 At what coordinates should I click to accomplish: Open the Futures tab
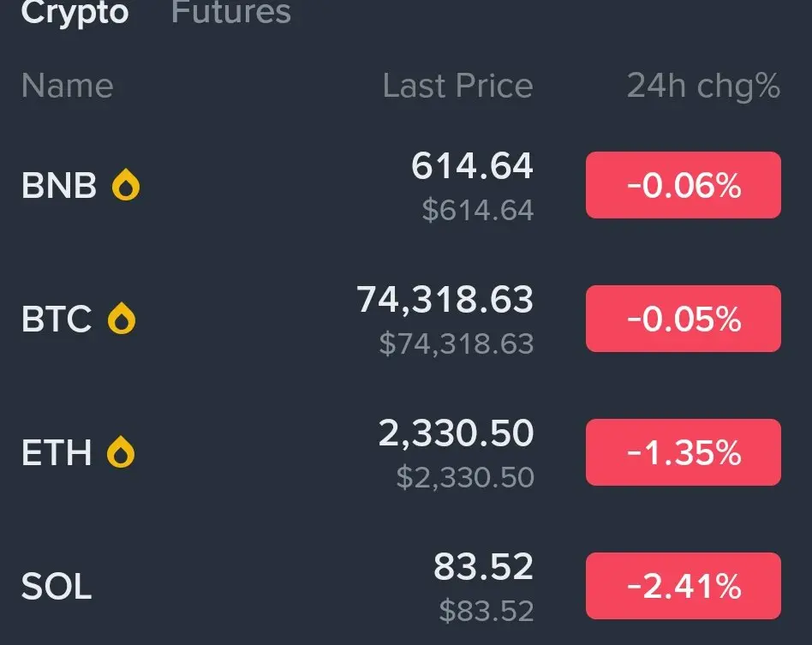point(231,12)
